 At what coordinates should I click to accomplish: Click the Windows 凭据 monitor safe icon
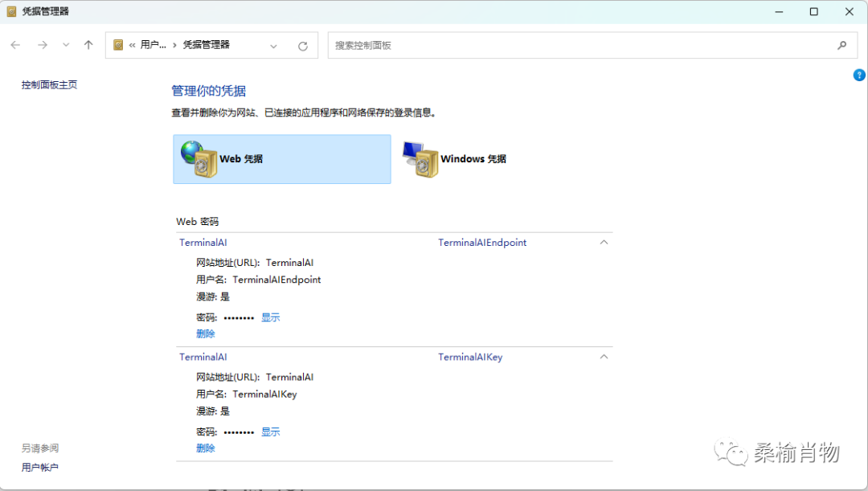[420, 159]
